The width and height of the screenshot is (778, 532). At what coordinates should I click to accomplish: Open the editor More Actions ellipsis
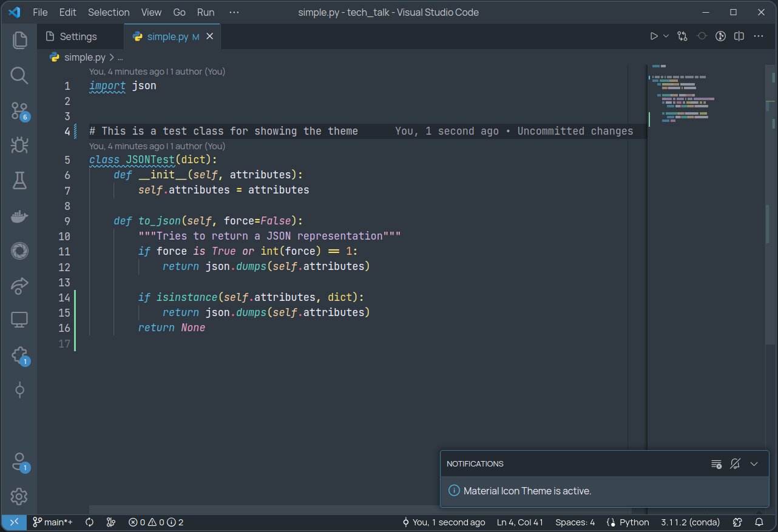pyautogui.click(x=758, y=36)
